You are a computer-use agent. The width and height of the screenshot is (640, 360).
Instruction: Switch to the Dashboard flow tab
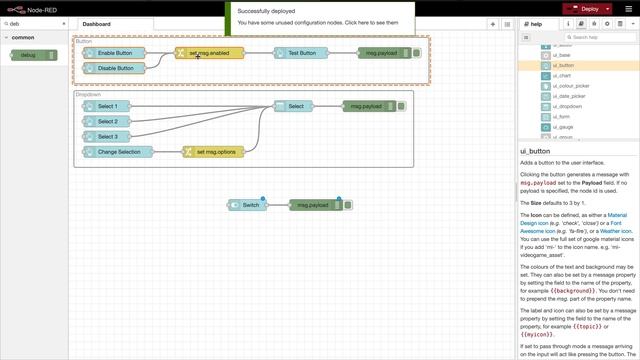click(97, 24)
